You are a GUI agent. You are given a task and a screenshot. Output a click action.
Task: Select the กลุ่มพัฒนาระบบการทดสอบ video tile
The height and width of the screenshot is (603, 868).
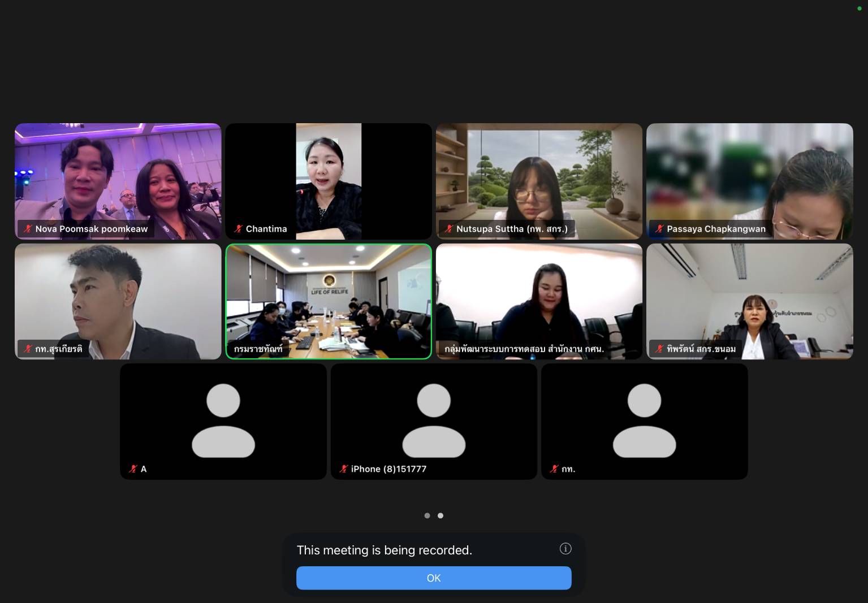(539, 301)
